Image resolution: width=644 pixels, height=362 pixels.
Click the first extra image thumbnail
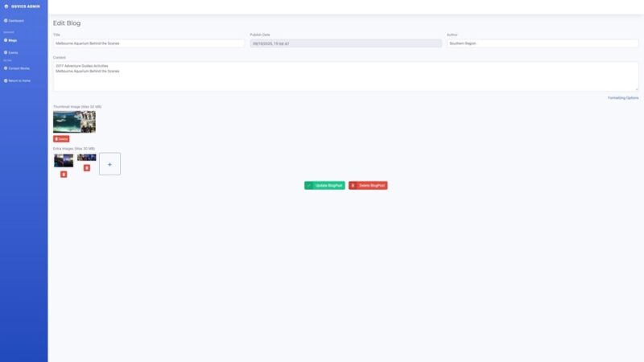pyautogui.click(x=64, y=160)
